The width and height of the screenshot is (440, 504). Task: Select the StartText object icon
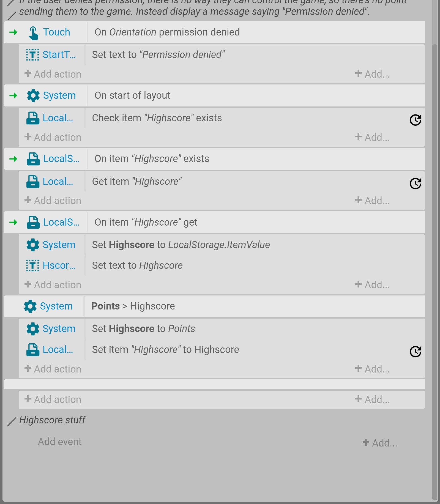click(x=32, y=55)
